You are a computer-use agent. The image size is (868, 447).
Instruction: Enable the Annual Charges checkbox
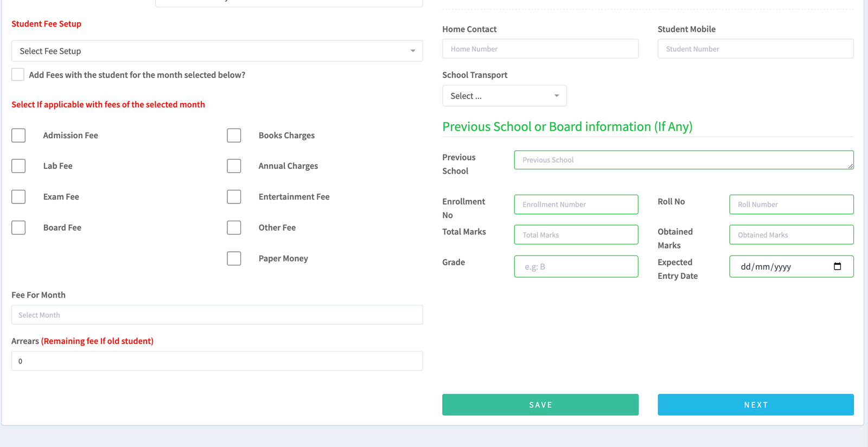point(234,165)
